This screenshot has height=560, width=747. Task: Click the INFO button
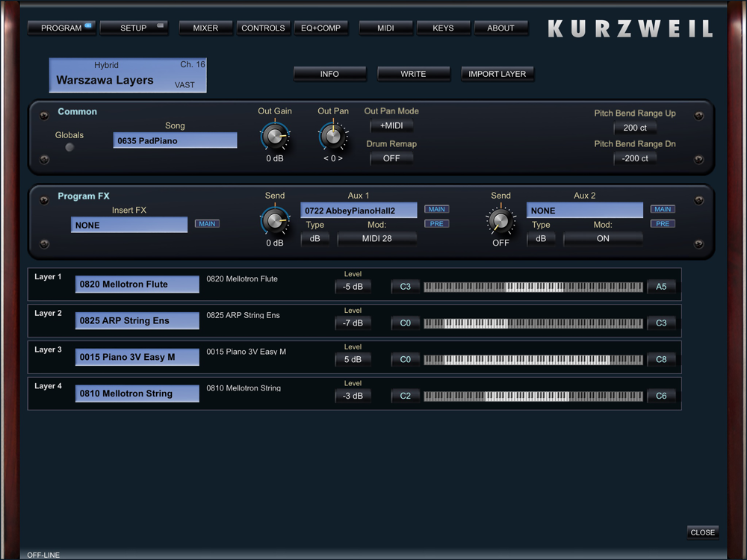tap(329, 74)
